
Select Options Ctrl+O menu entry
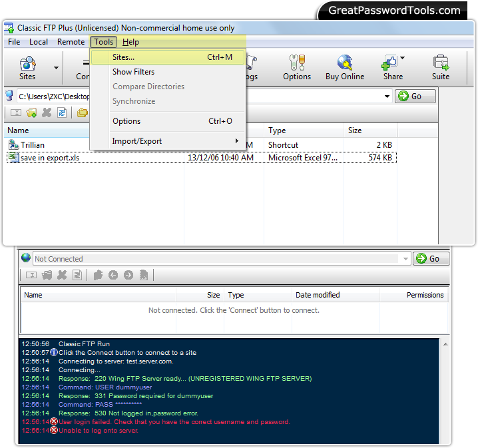168,121
